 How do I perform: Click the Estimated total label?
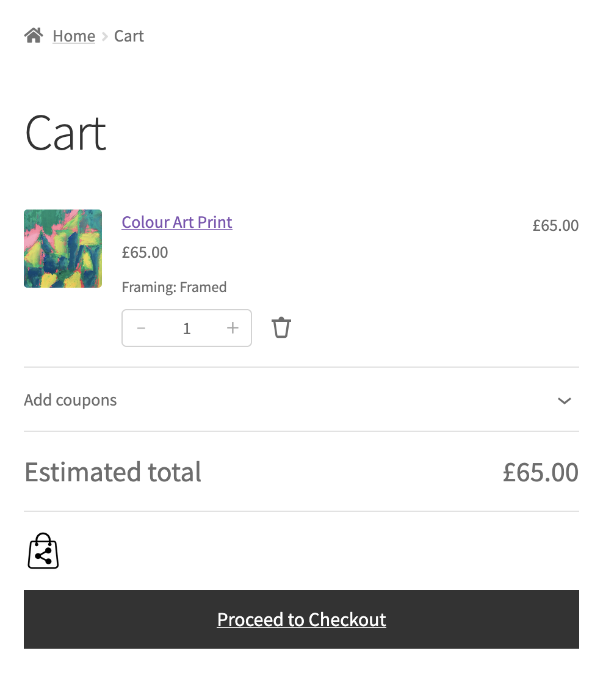point(113,472)
